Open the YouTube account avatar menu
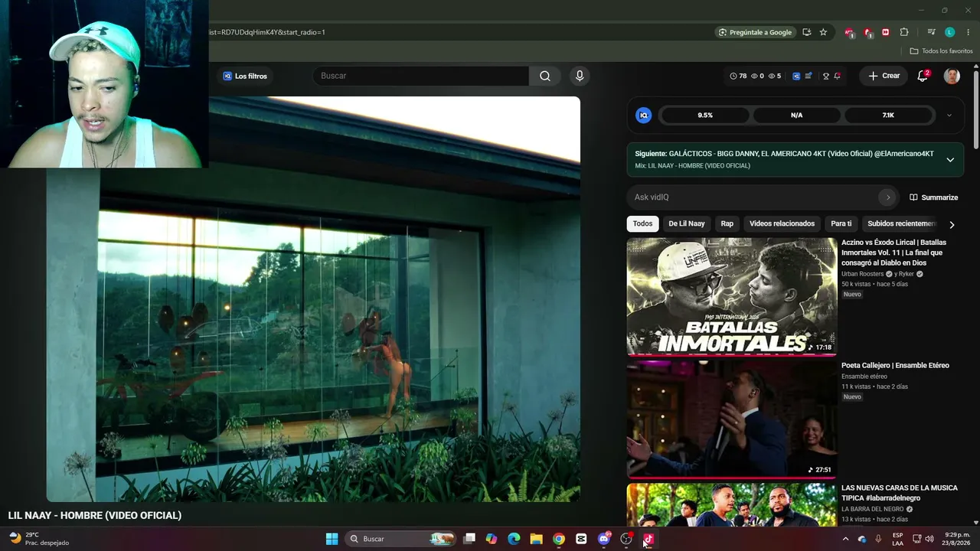Image resolution: width=980 pixels, height=551 pixels. tap(952, 76)
